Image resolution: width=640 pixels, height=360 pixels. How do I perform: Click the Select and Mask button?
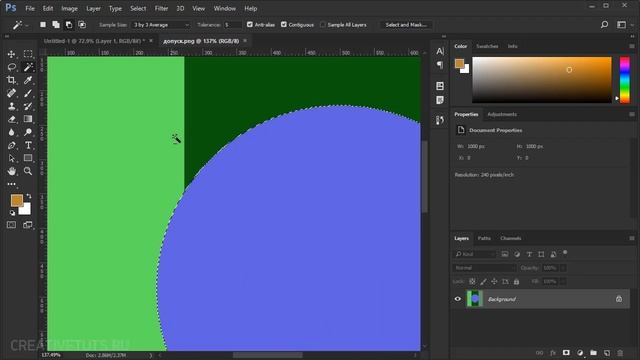(x=406, y=25)
